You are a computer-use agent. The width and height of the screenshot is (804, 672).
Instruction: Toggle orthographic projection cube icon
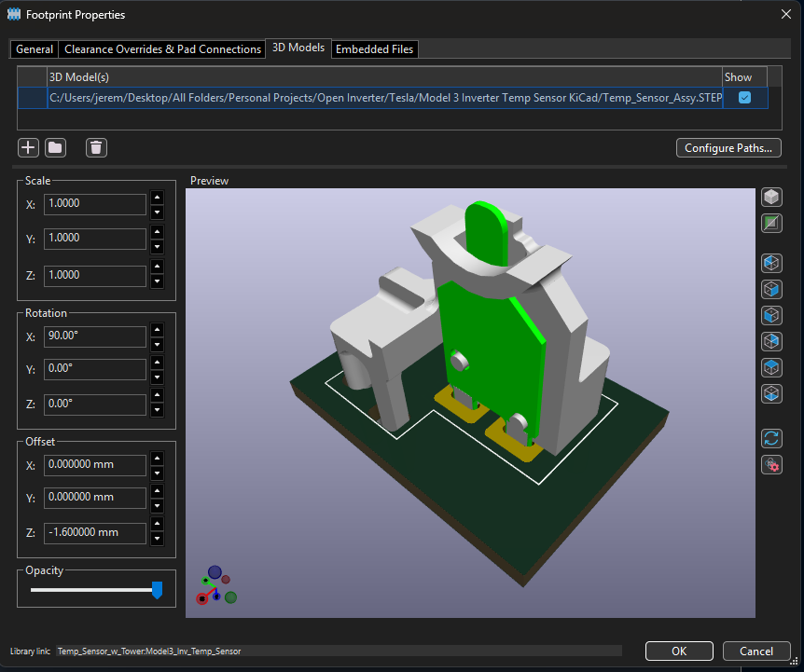[x=771, y=198]
